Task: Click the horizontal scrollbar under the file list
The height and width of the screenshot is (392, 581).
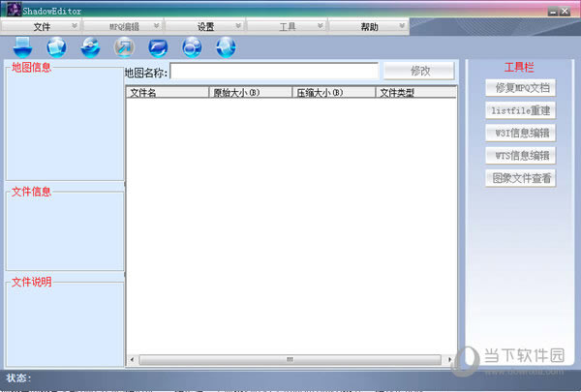Action: [288, 360]
